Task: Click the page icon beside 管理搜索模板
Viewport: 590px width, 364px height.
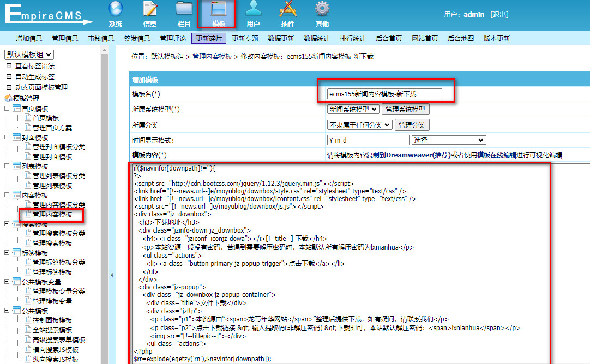Action: click(x=28, y=243)
